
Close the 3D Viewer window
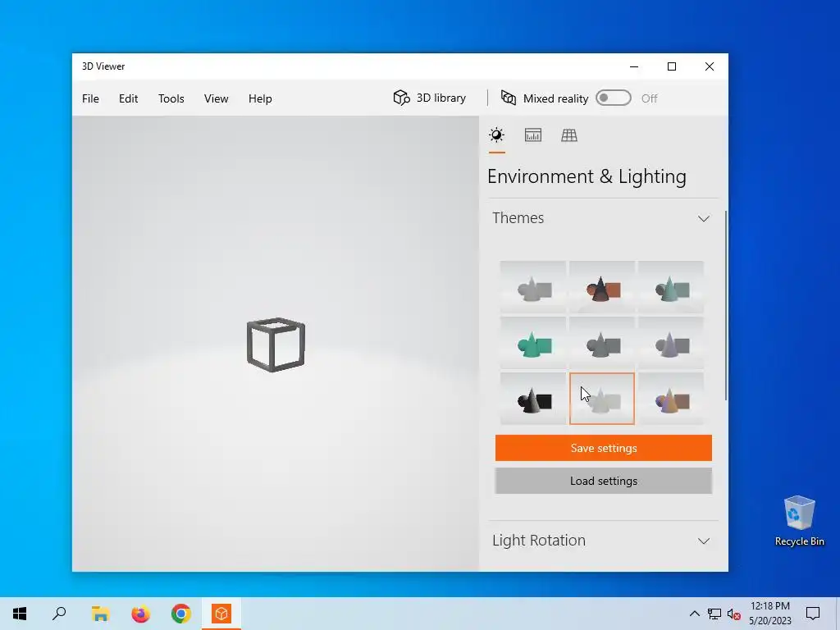coord(710,66)
